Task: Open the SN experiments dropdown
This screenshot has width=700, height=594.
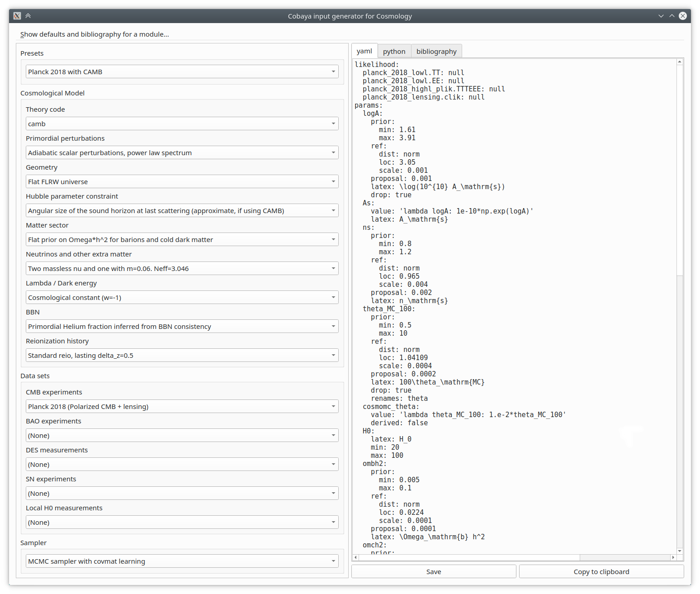Action: pos(182,493)
